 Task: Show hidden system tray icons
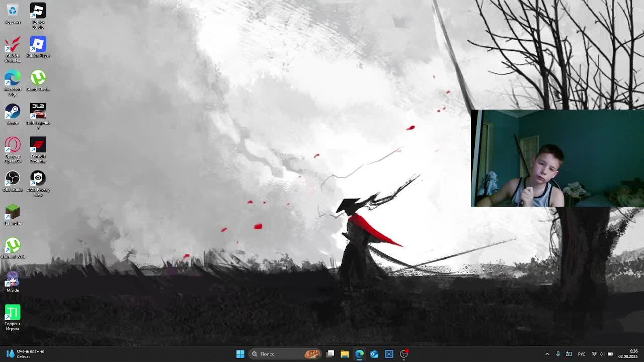[547, 354]
